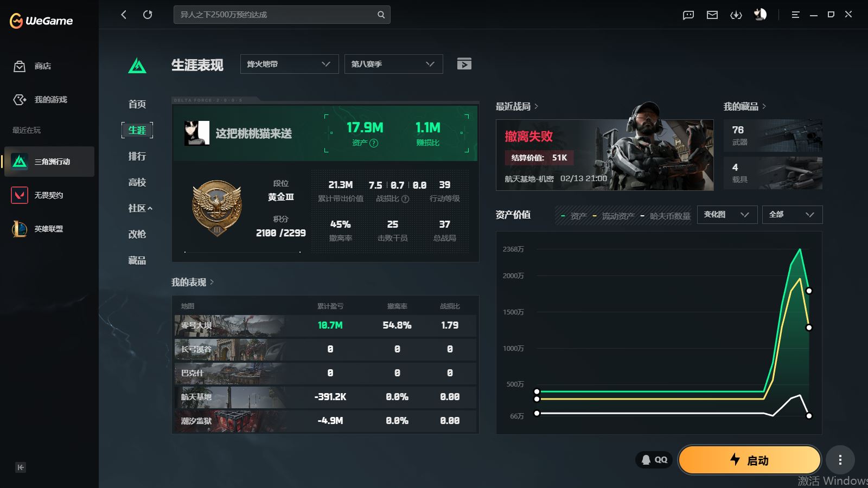Image resolution: width=868 pixels, height=488 pixels.
Task: Click the video replay icon beside season dropdown
Action: [464, 64]
